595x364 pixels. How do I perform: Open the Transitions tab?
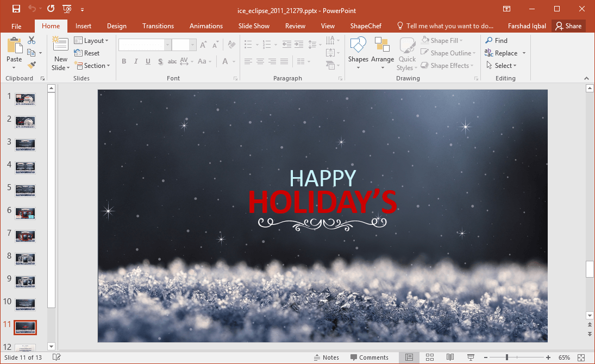[x=158, y=26]
